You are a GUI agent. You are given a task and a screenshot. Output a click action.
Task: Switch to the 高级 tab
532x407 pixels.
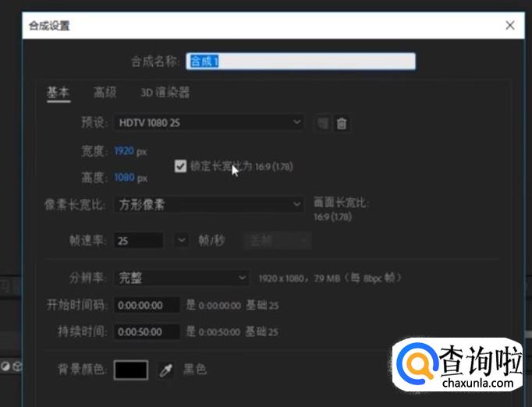(x=105, y=92)
